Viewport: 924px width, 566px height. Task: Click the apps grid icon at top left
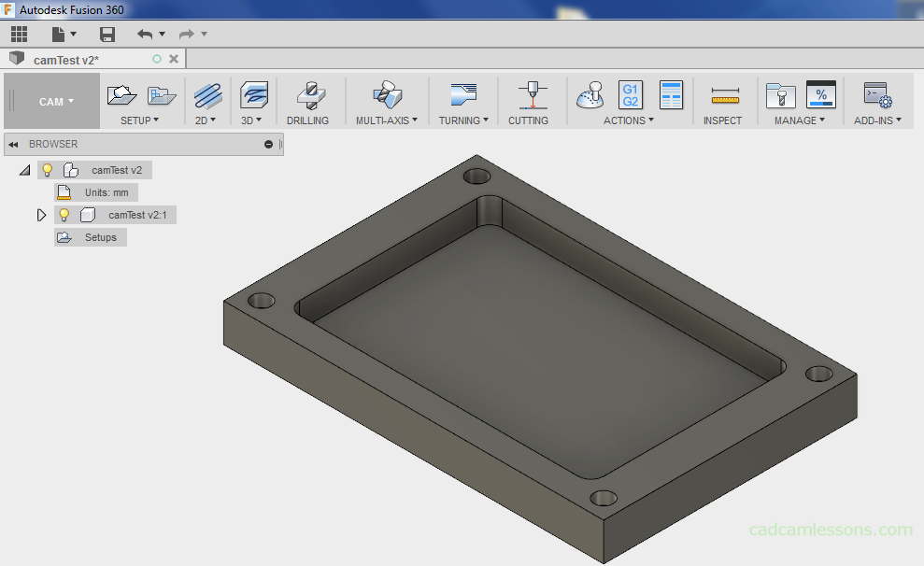point(18,34)
